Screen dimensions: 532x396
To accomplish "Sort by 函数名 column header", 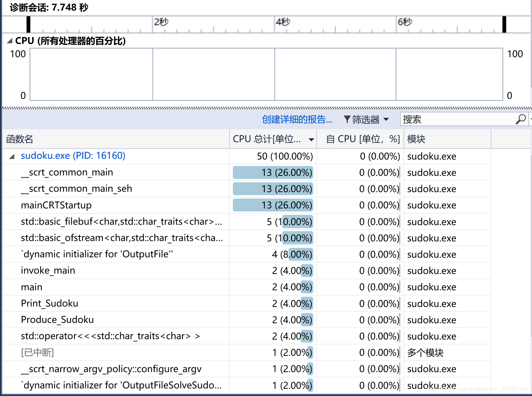I will (116, 139).
